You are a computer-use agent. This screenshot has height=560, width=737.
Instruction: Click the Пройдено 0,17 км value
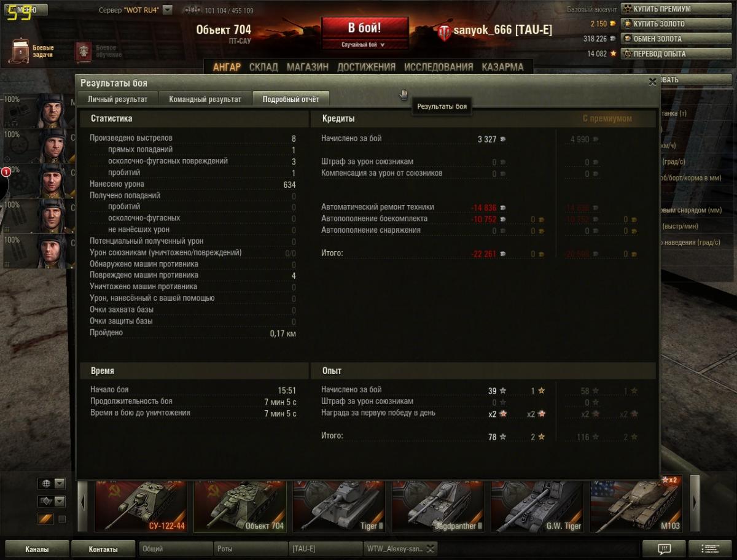click(283, 333)
